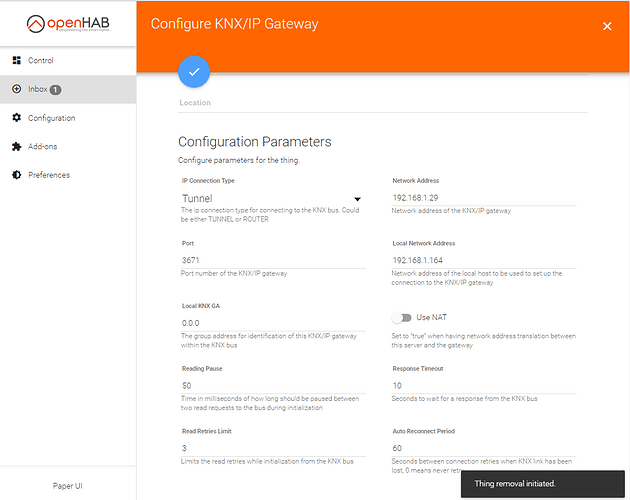630x500 pixels.
Task: Click the Configuration gear icon
Action: [x=16, y=117]
